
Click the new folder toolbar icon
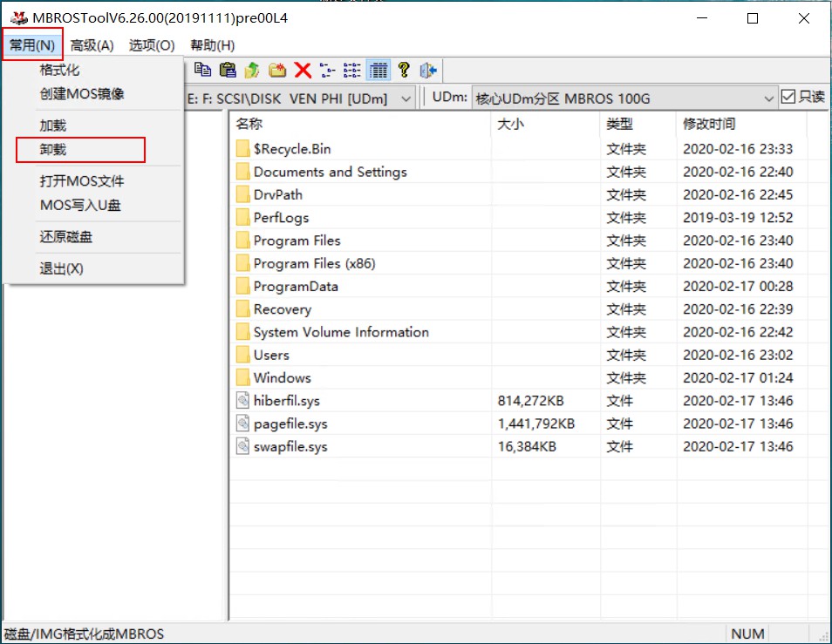[x=276, y=70]
